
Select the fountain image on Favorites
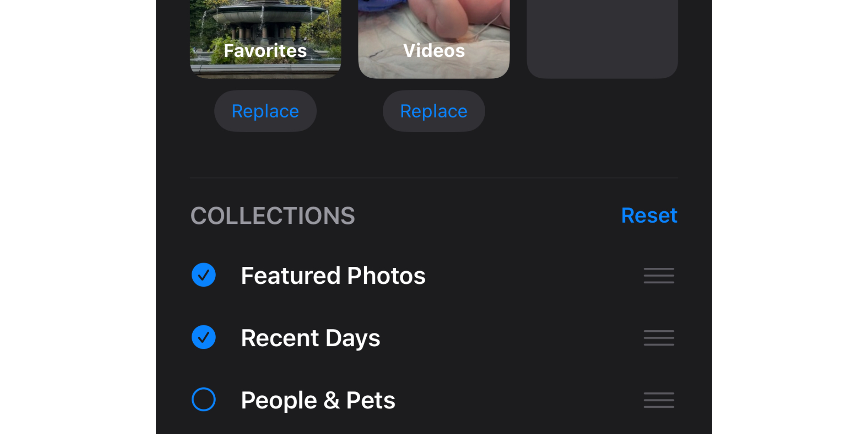point(265,26)
